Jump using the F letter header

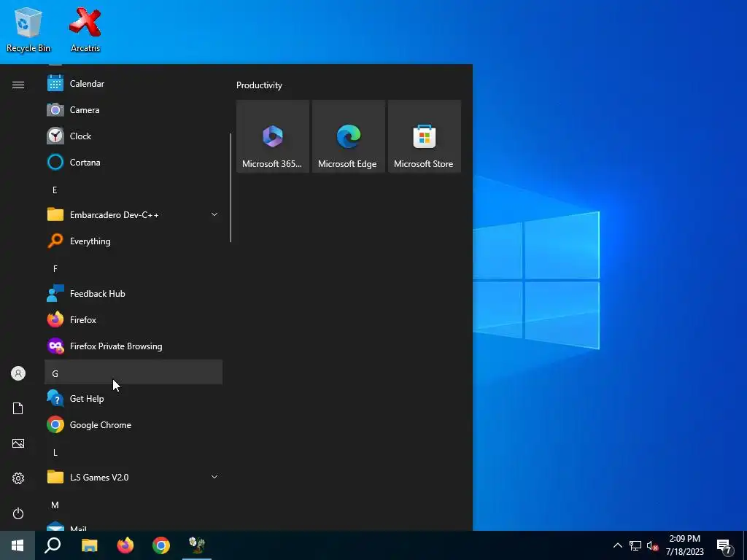tap(133, 268)
